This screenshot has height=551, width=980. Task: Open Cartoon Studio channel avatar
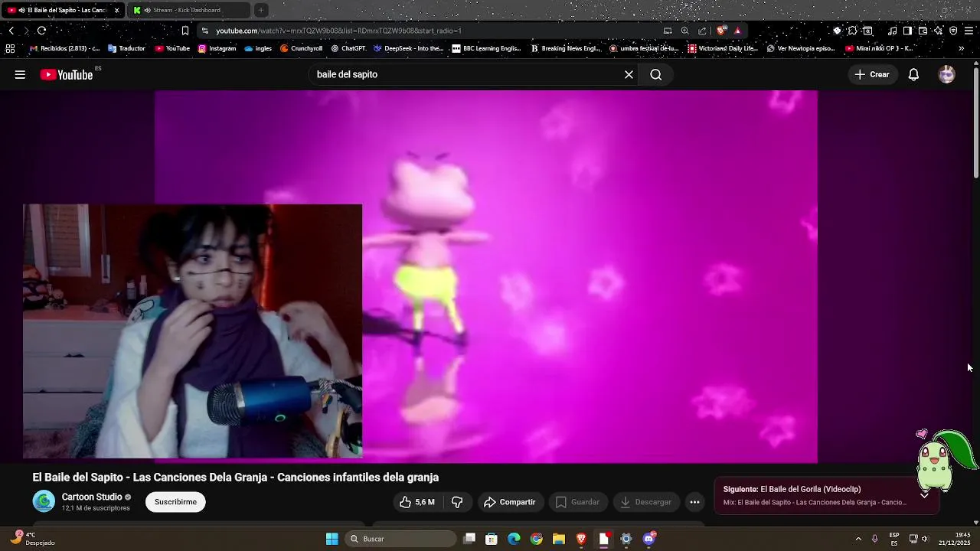(x=44, y=502)
